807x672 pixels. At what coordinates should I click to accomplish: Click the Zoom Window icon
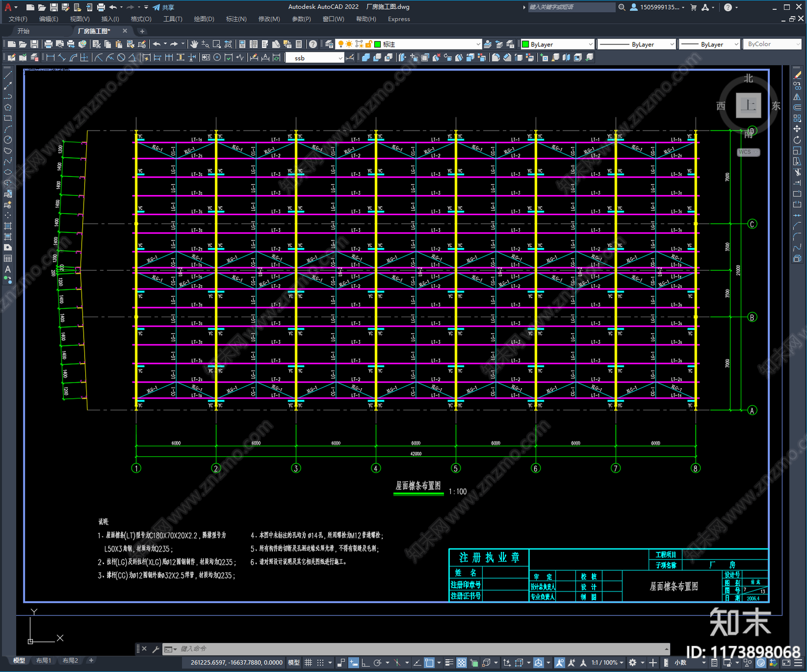pos(217,44)
